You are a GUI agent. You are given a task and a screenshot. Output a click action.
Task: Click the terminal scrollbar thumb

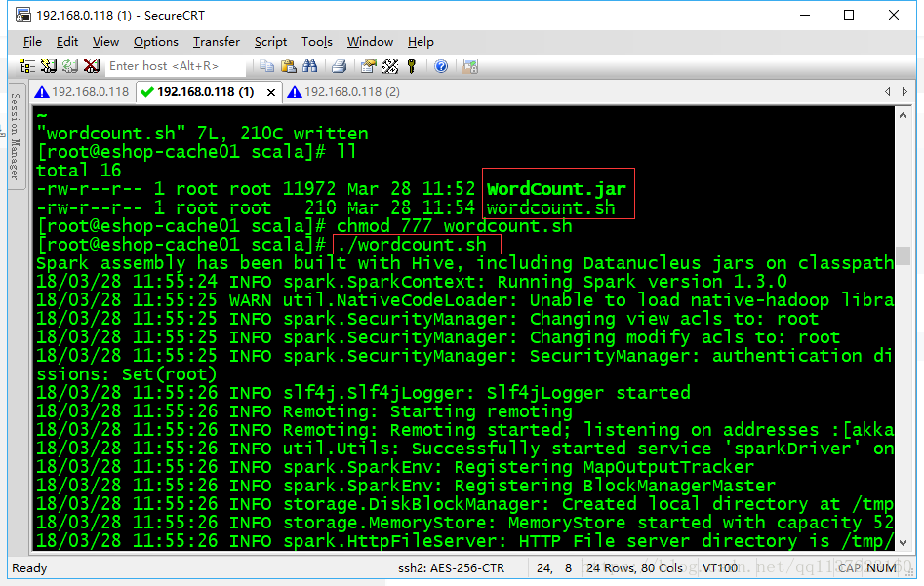[903, 256]
